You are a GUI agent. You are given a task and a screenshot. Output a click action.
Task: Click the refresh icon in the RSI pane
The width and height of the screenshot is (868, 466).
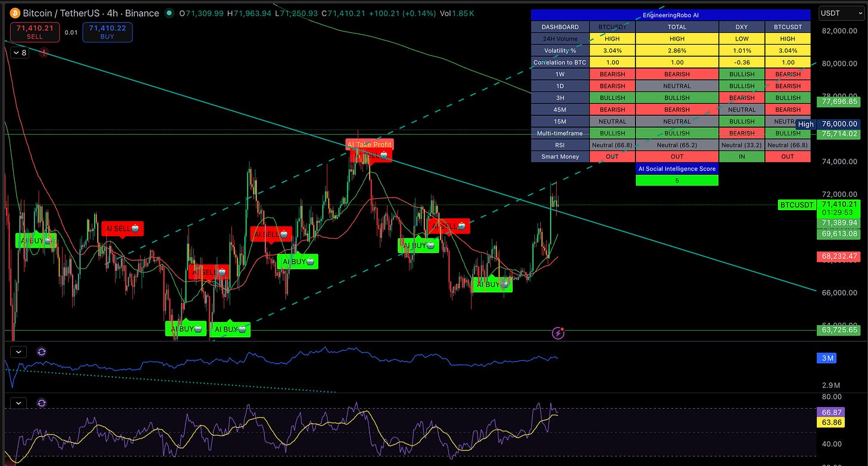[x=41, y=403]
